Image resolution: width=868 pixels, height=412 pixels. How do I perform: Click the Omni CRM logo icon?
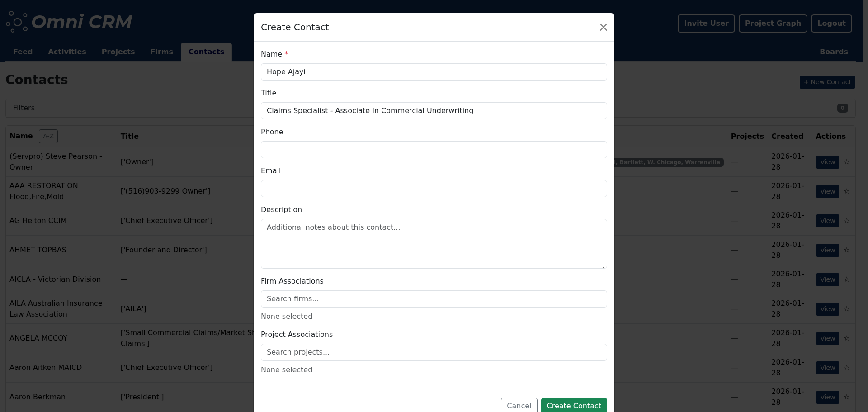pyautogui.click(x=17, y=22)
